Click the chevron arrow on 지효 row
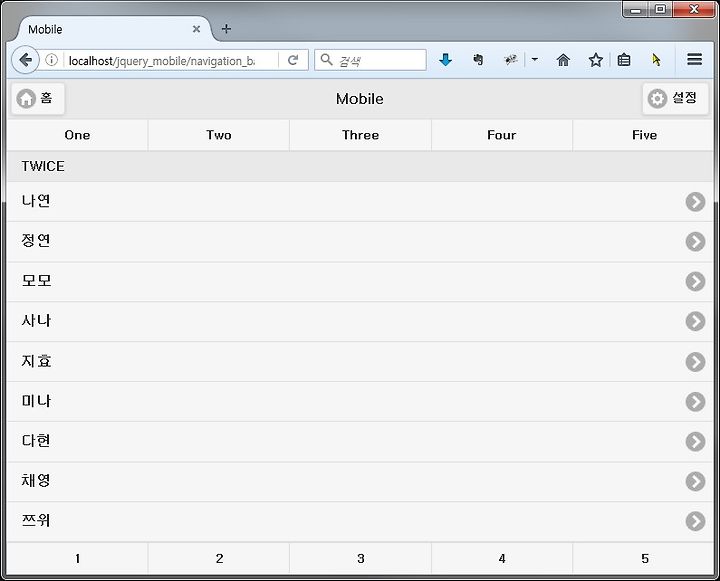 [x=695, y=361]
